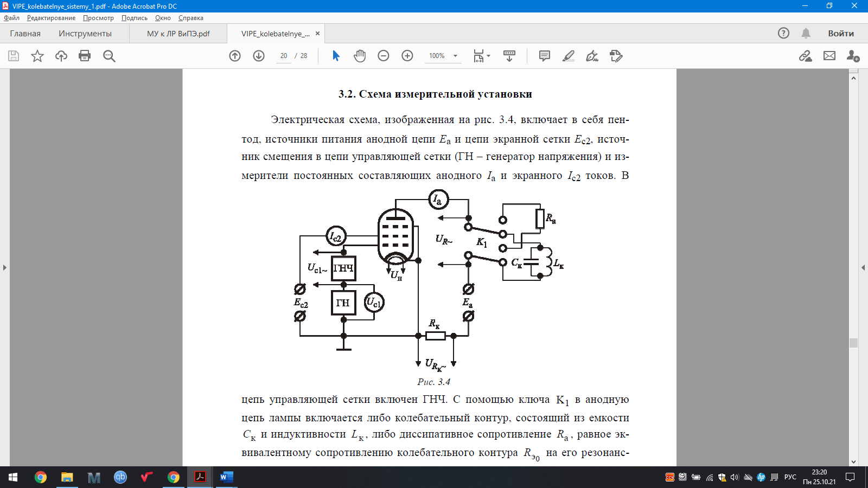
Task: Click the scrollbar down arrow
Action: 853,462
